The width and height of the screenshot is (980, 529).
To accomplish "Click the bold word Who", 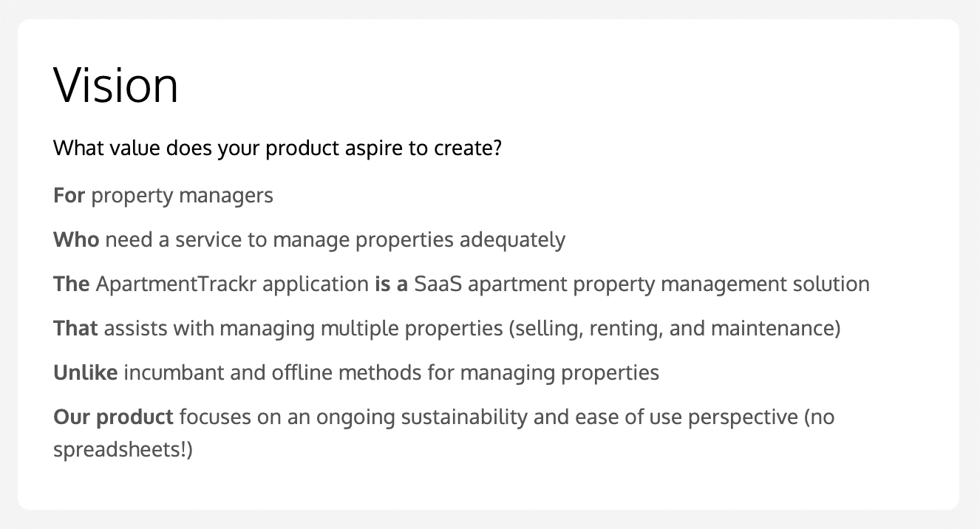I will (76, 240).
